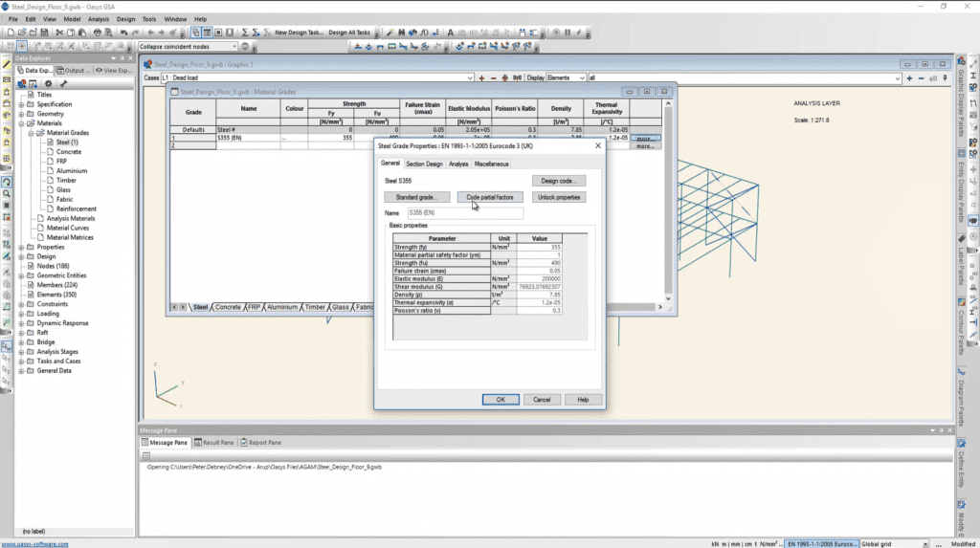Collapse the Materials tree node
The image size is (980, 548).
tap(21, 123)
